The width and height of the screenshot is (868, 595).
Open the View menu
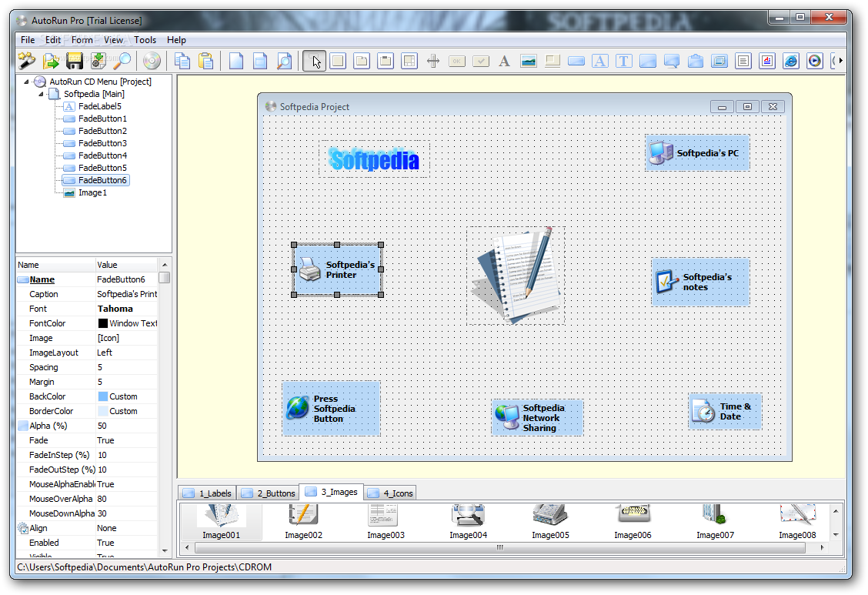click(x=113, y=40)
